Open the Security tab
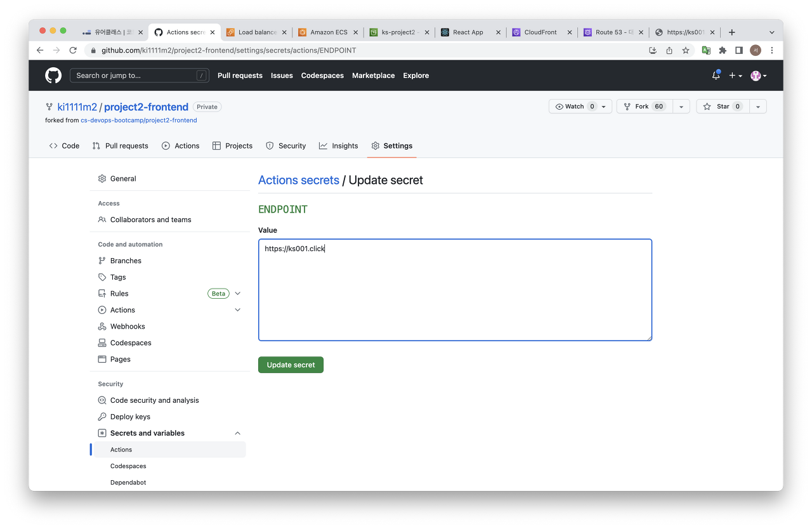Screen dimensions: 812x529 (x=285, y=146)
